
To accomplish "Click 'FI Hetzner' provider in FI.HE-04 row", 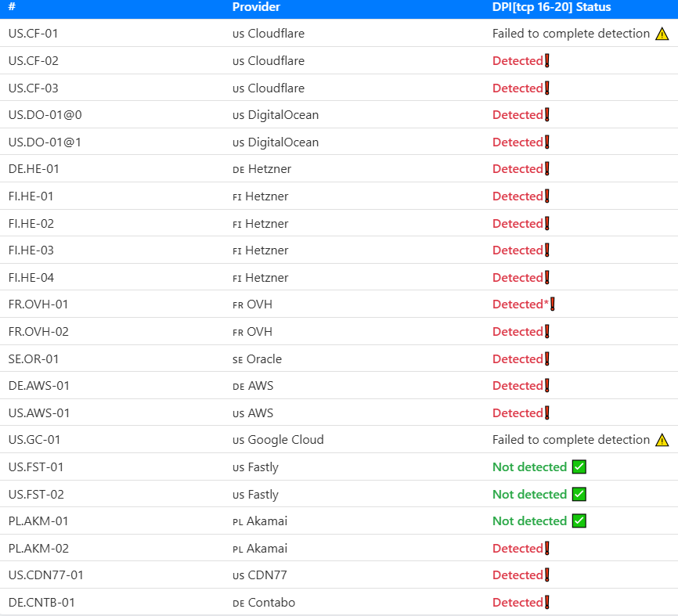I will (x=260, y=278).
